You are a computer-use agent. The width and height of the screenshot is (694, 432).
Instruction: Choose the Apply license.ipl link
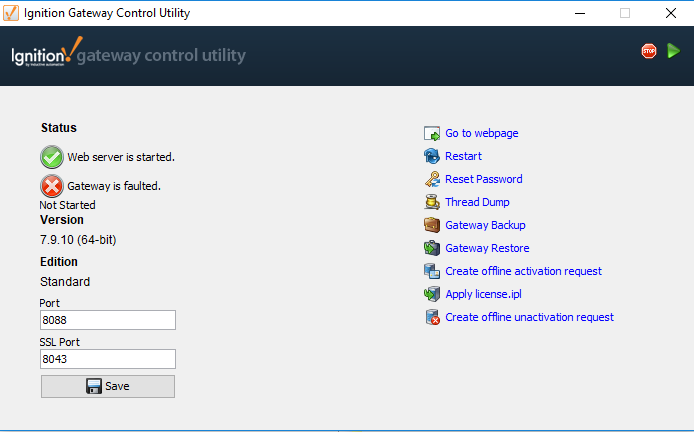coord(483,294)
